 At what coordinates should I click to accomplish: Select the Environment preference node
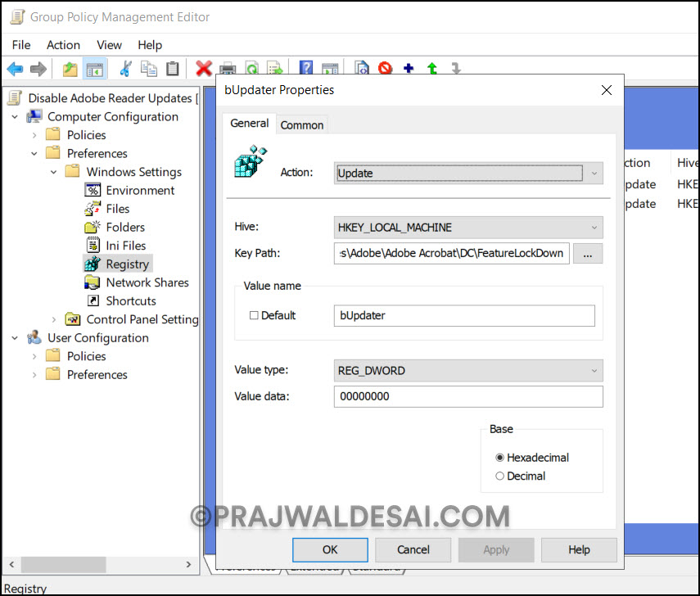pyautogui.click(x=129, y=191)
